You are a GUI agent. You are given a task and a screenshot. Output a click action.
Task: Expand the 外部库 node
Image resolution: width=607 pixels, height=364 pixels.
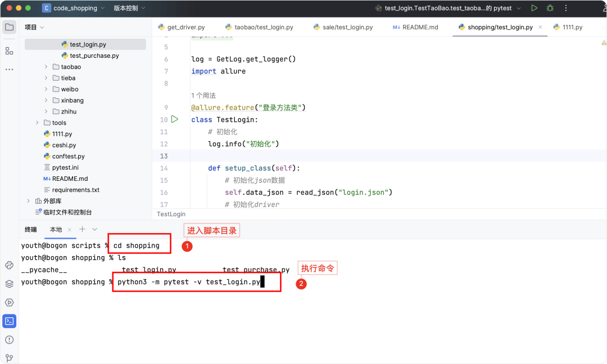coord(28,201)
